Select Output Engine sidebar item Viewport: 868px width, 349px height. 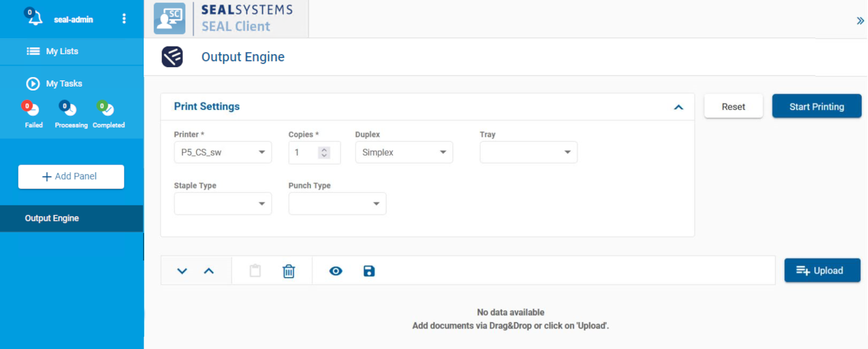tap(52, 218)
